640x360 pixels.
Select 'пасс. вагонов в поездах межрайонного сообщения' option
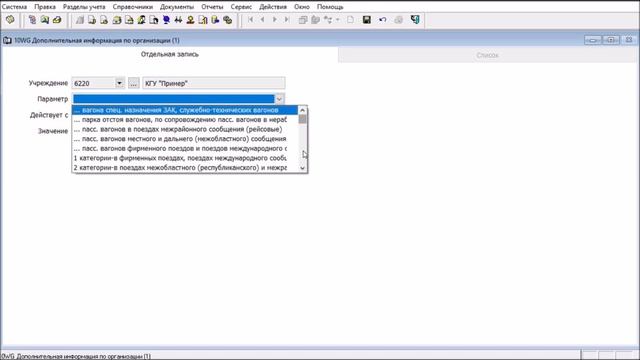[x=185, y=129]
